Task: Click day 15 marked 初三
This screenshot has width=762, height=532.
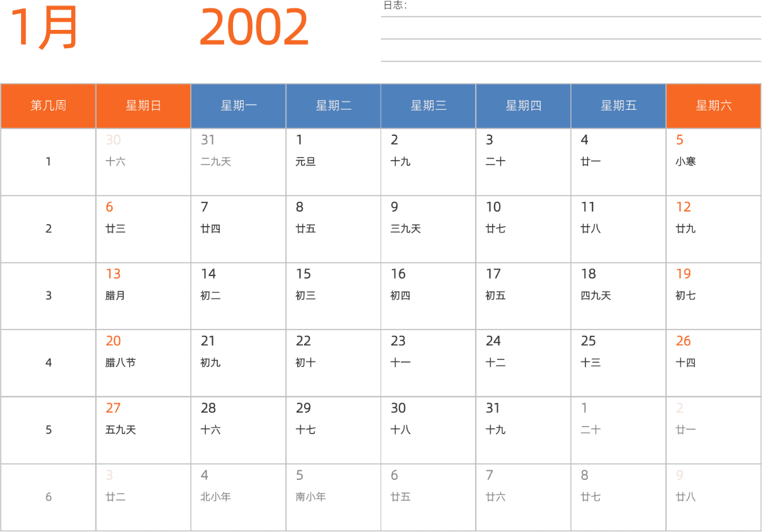Action: point(333,296)
